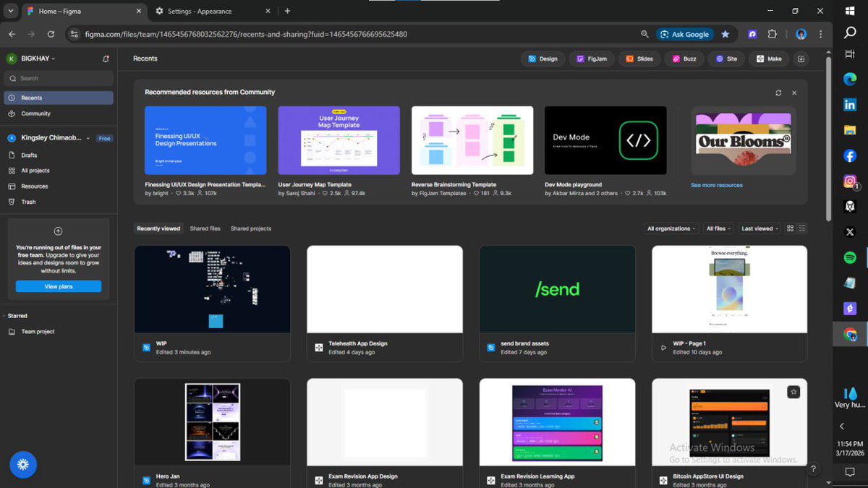Image resolution: width=868 pixels, height=488 pixels.
Task: Open Microsoft Edge from the taskbar
Action: (850, 80)
